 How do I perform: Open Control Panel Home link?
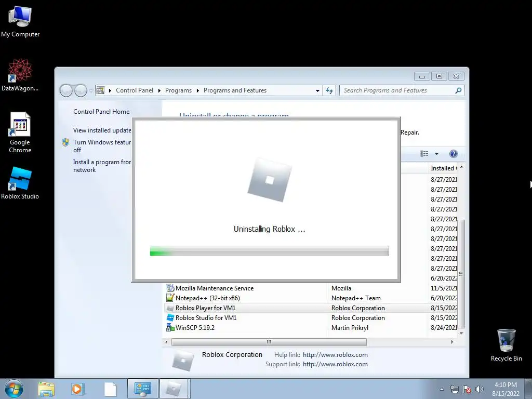[x=101, y=112]
